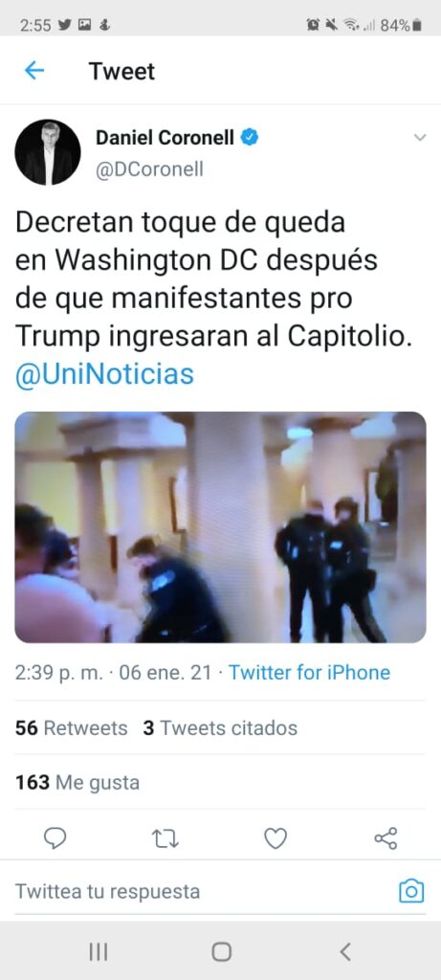The image size is (441, 980).
Task: Tap the verified badge next to Daniel Coronell
Action: click(250, 138)
